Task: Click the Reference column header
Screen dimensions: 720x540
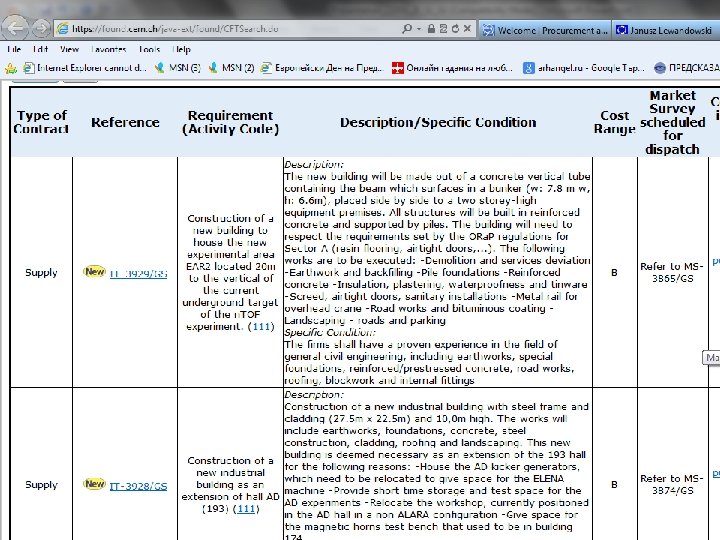Action: point(125,122)
